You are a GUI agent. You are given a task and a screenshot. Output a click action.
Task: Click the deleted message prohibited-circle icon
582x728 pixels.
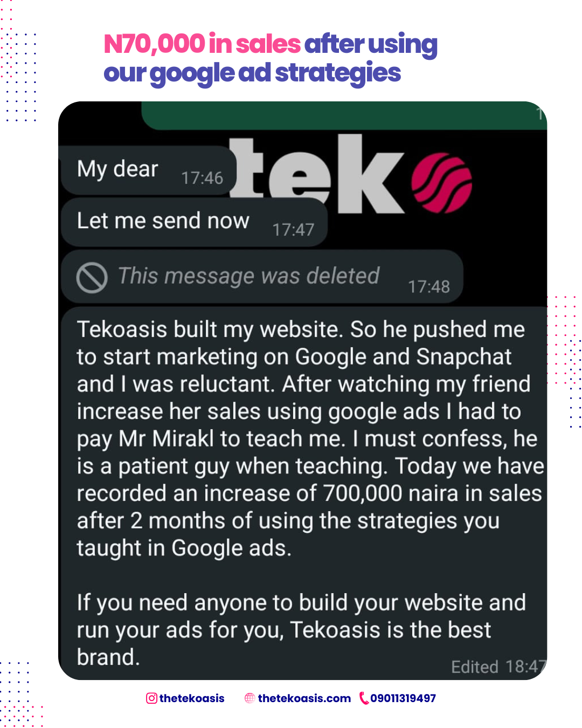click(x=92, y=278)
